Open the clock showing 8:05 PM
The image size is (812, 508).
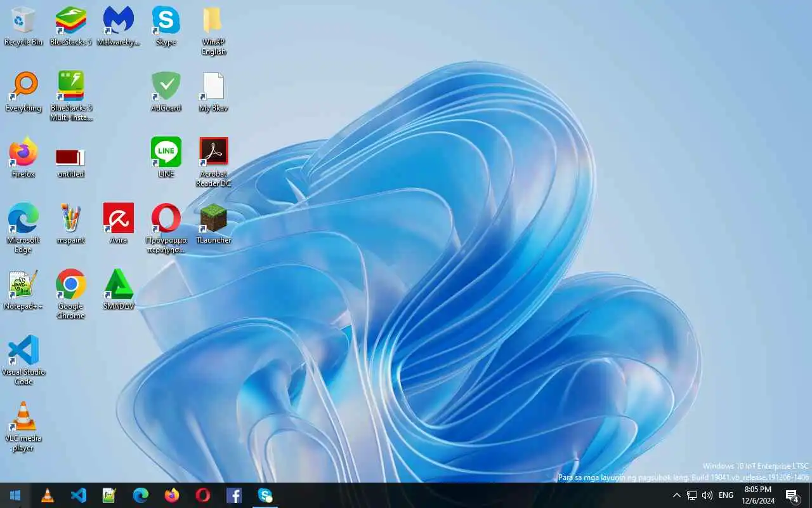758,495
